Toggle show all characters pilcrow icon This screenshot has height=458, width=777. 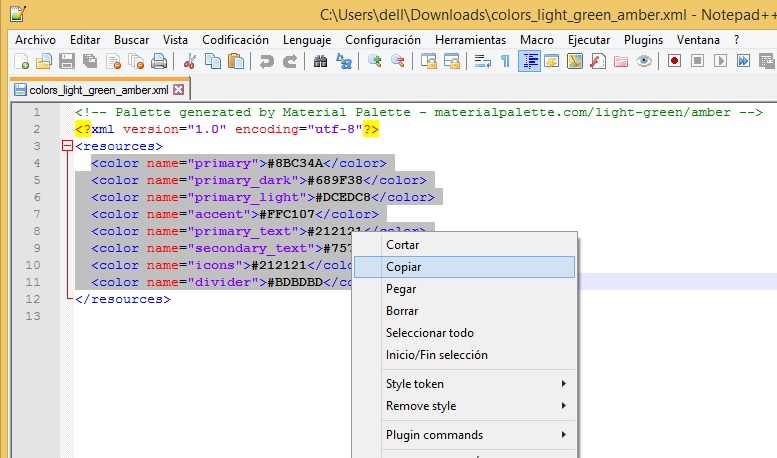pos(505,61)
